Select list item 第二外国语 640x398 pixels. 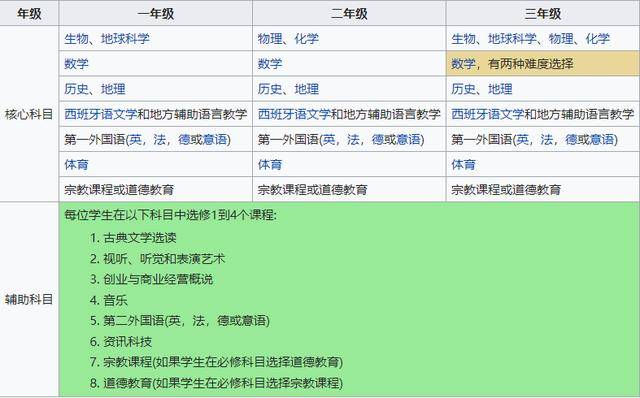click(187, 321)
